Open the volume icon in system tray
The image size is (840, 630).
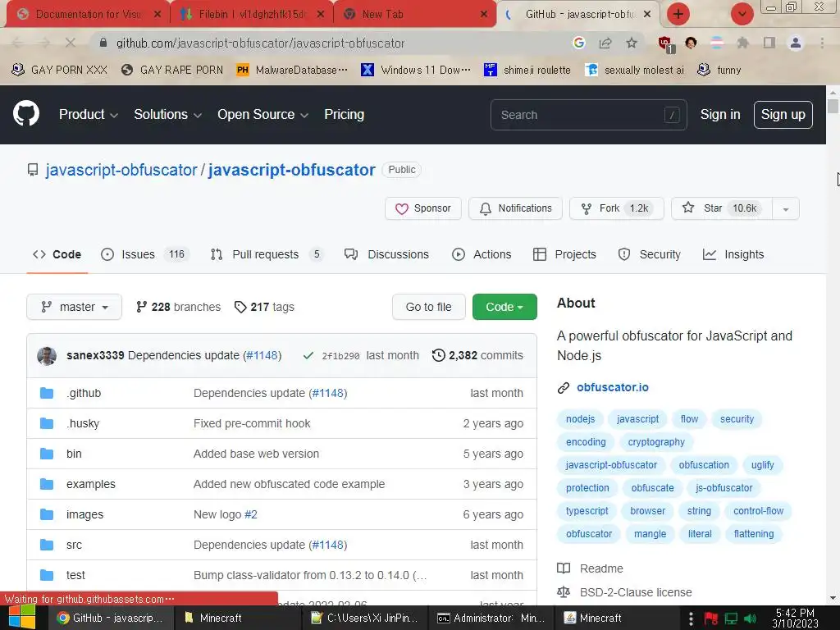(x=751, y=619)
